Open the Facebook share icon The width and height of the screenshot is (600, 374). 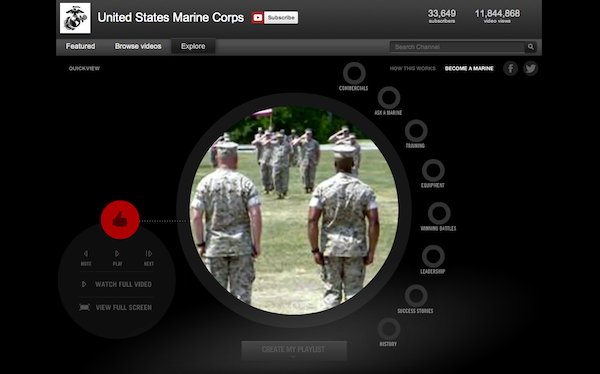click(510, 69)
